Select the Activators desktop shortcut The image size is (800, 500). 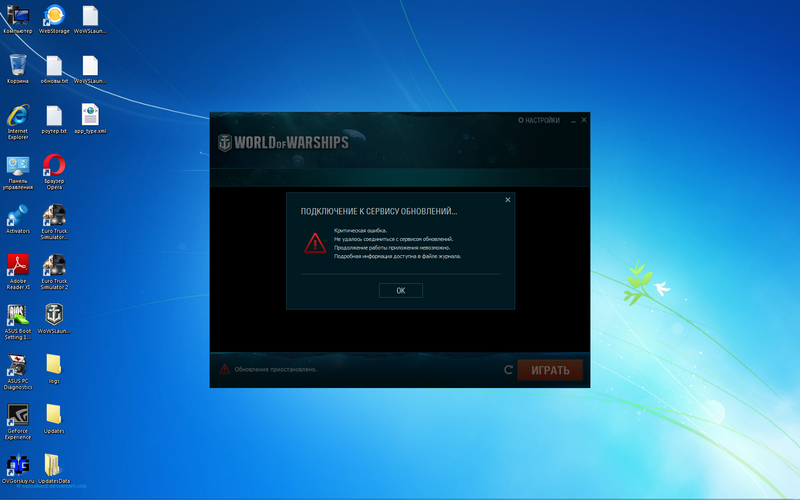[x=18, y=219]
